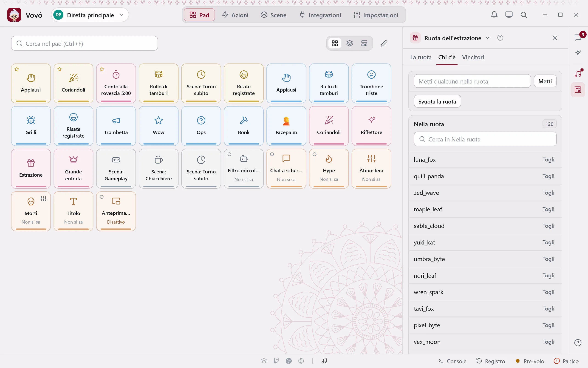
Task: Open the global search magnifier icon
Action: pyautogui.click(x=524, y=15)
